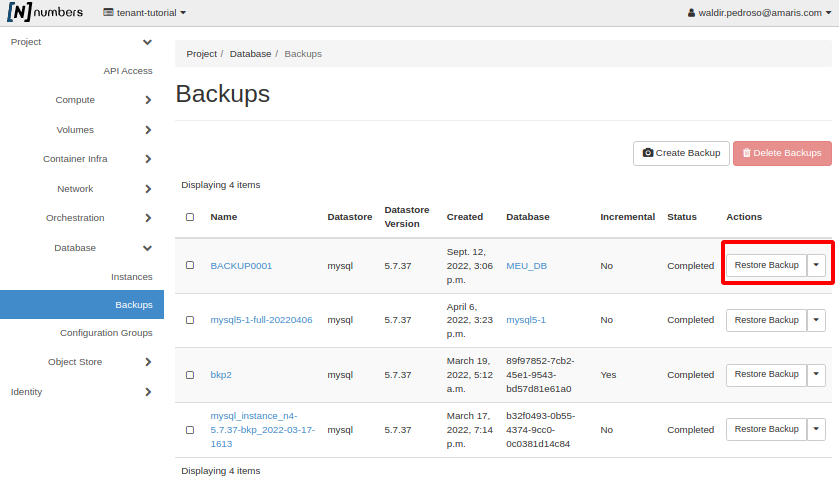The width and height of the screenshot is (839, 481).
Task: Click the Incremental column header
Action: (627, 217)
